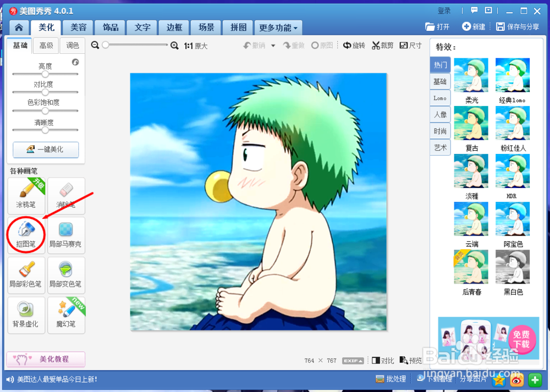This screenshot has width=550, height=392.
Task: Switch to the 美容 tab
Action: pyautogui.click(x=79, y=27)
